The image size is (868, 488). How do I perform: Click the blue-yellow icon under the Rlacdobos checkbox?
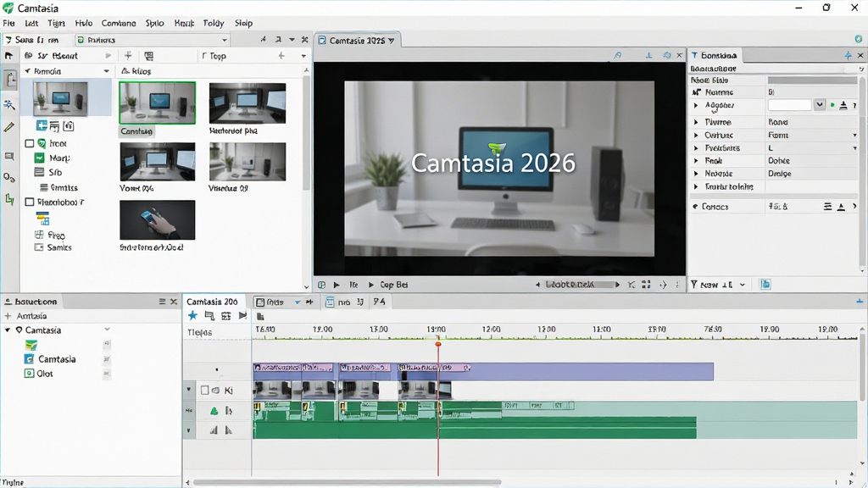(42, 218)
